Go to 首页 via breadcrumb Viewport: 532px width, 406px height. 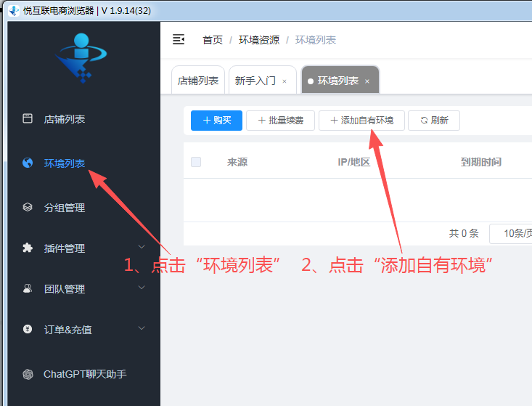click(x=213, y=40)
